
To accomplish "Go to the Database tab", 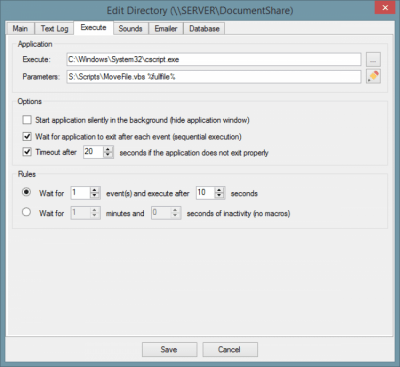I will pyautogui.click(x=204, y=29).
